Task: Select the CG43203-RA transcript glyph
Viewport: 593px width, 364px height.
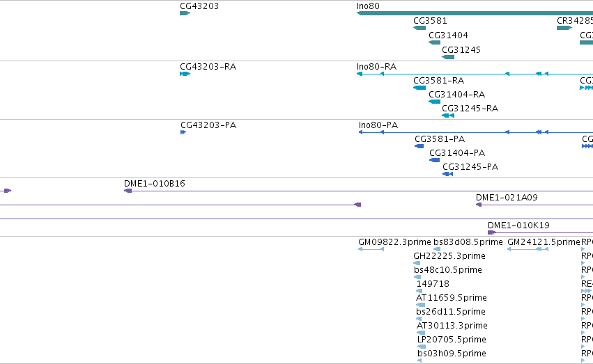Action: (x=185, y=74)
